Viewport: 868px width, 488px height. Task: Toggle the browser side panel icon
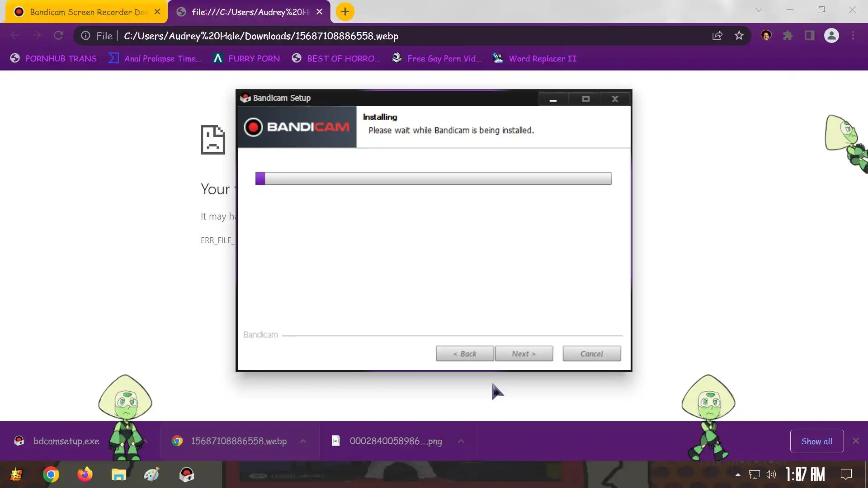pyautogui.click(x=809, y=36)
